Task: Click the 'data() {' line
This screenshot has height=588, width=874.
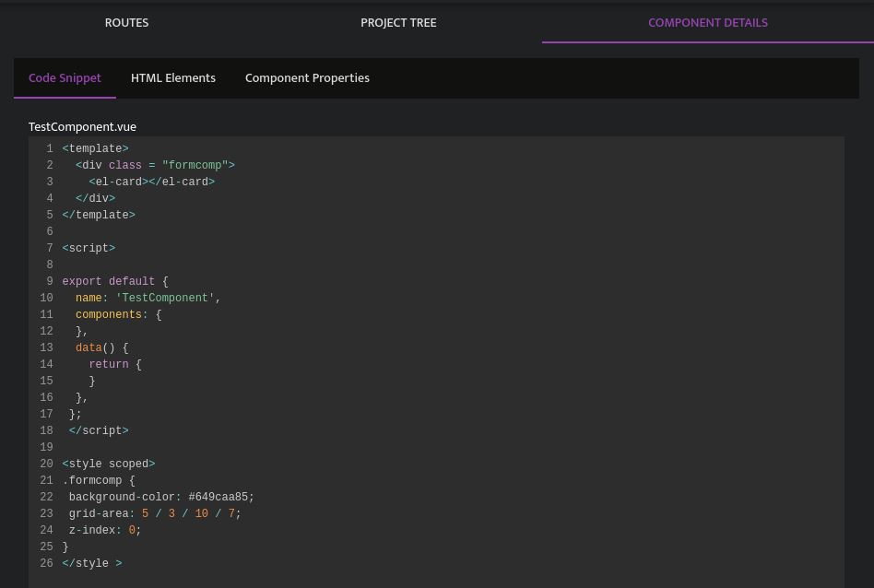Action: [x=102, y=347]
